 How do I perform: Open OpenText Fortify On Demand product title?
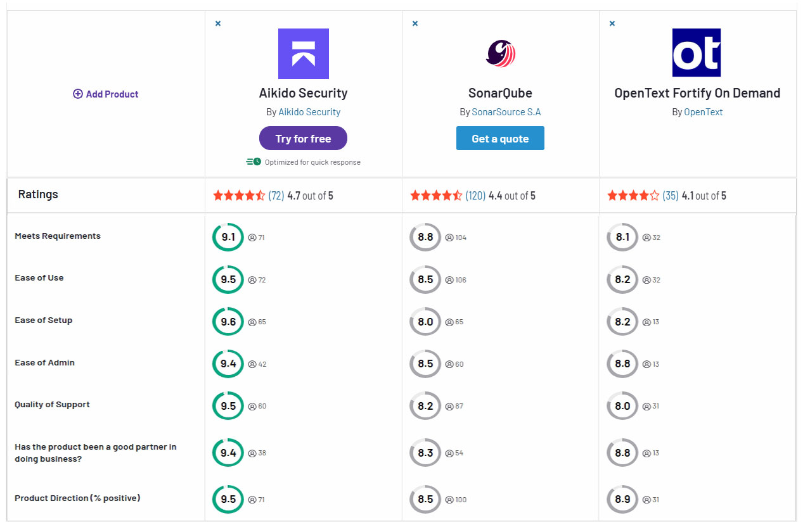697,93
